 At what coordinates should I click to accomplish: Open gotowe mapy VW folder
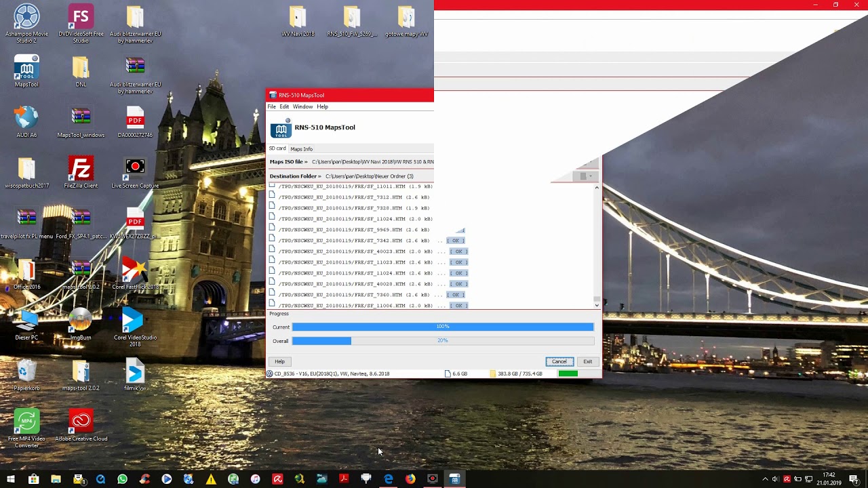coord(406,20)
